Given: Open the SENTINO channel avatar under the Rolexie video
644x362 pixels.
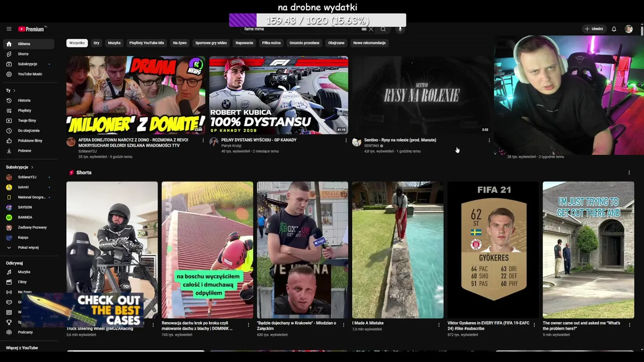Looking at the screenshot, I should [x=357, y=142].
